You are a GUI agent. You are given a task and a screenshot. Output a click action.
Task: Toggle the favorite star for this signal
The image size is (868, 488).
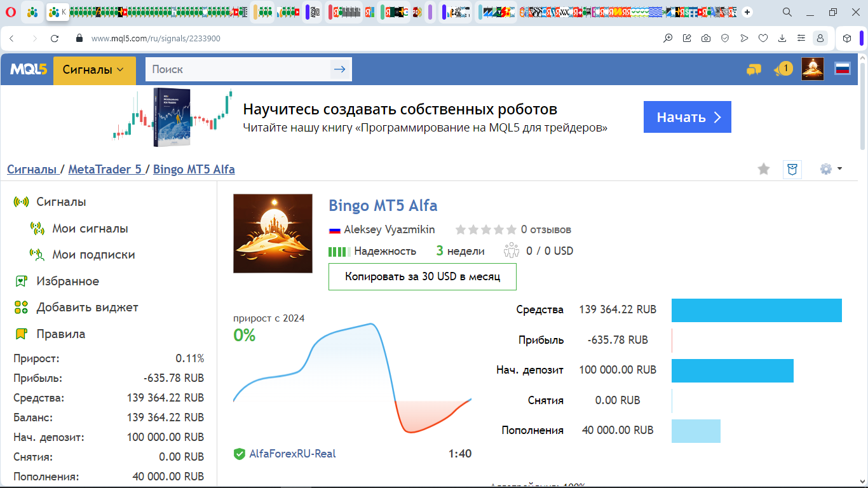764,169
